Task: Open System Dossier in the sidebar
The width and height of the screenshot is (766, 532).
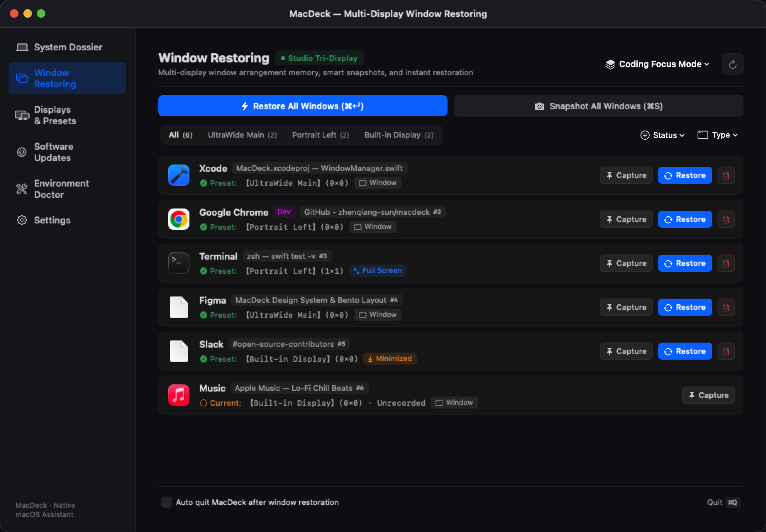Action: tap(67, 47)
